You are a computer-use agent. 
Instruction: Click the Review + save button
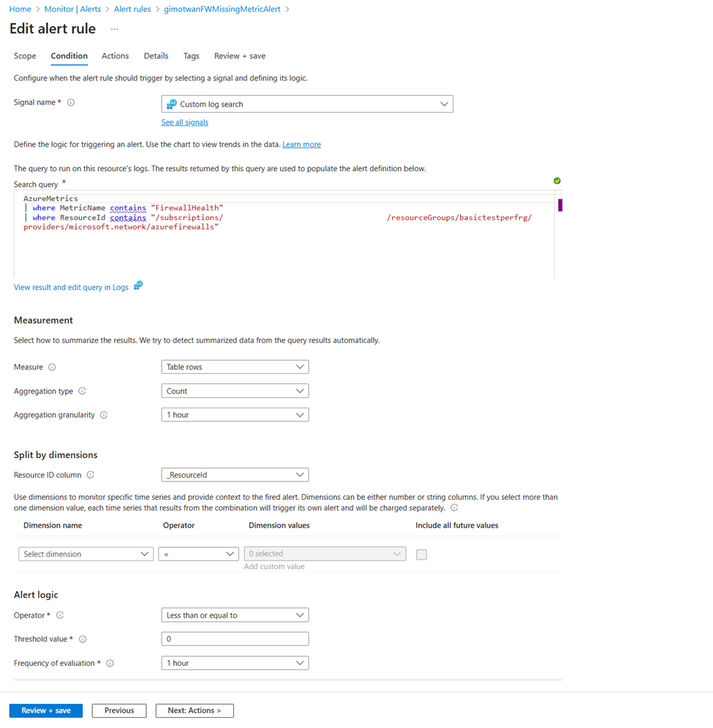[45, 710]
